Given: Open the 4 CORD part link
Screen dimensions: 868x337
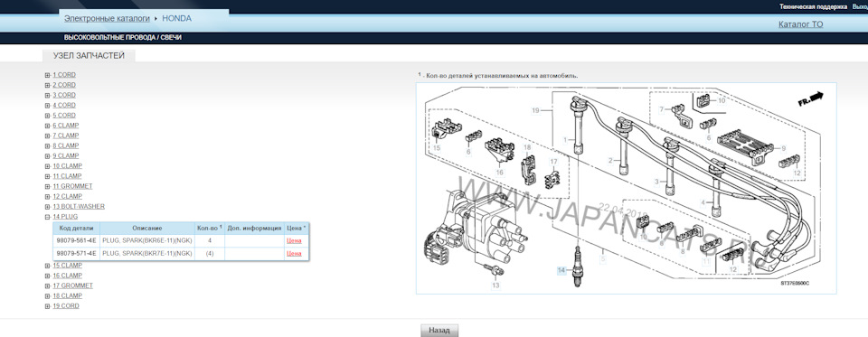Looking at the screenshot, I should [64, 105].
